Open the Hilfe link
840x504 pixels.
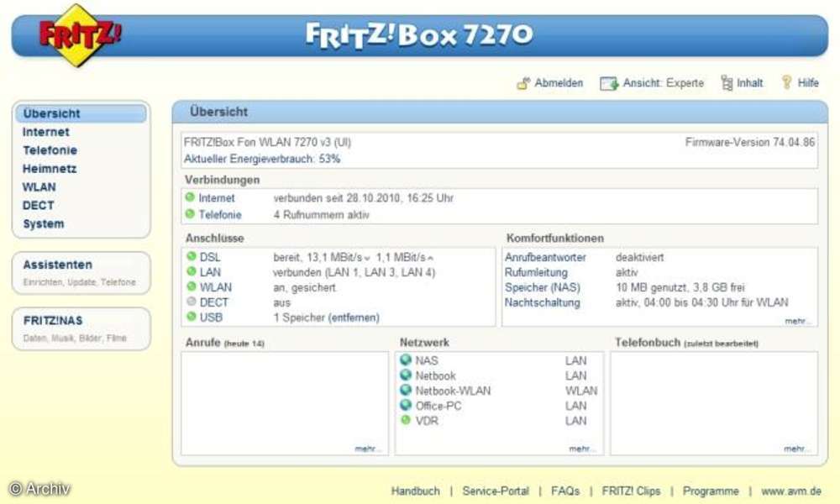tap(808, 83)
